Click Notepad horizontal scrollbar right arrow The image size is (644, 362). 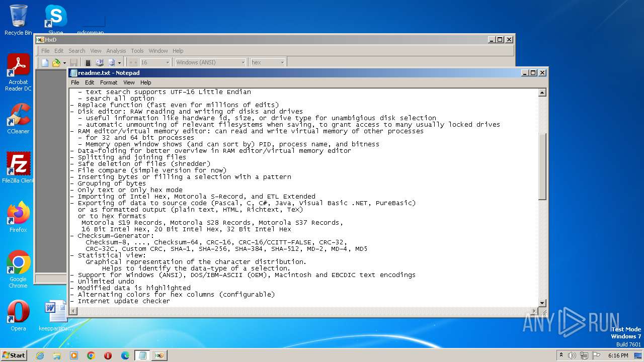(x=534, y=311)
